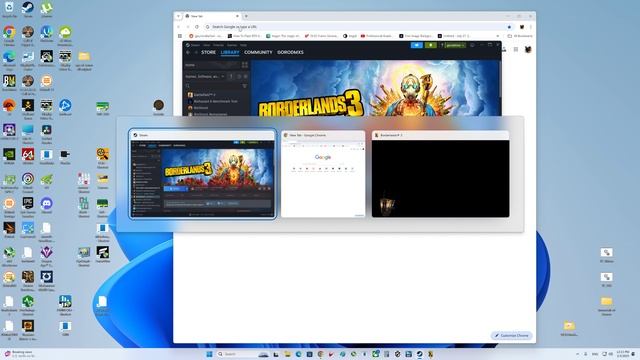Toggle Steam library collections grid view icon
The image size is (640, 360).
point(244,65)
